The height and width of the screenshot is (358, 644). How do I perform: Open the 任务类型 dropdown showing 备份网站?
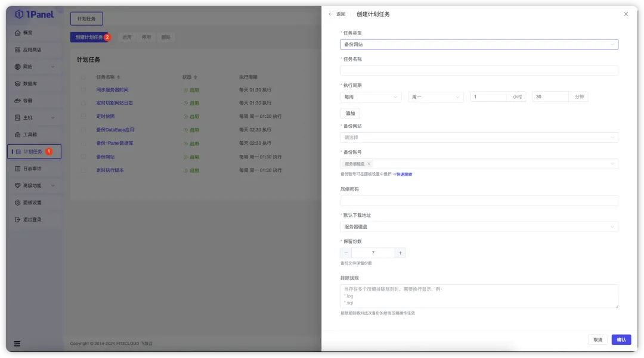479,44
